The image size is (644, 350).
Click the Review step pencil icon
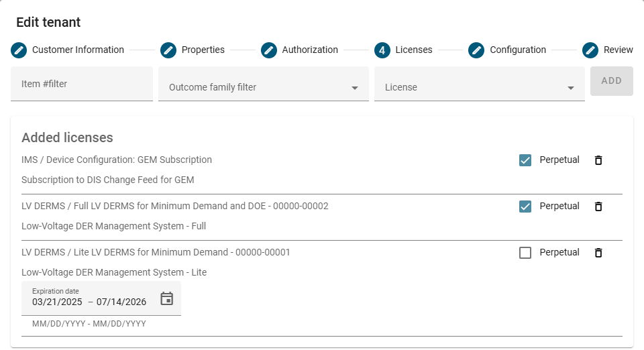(590, 50)
